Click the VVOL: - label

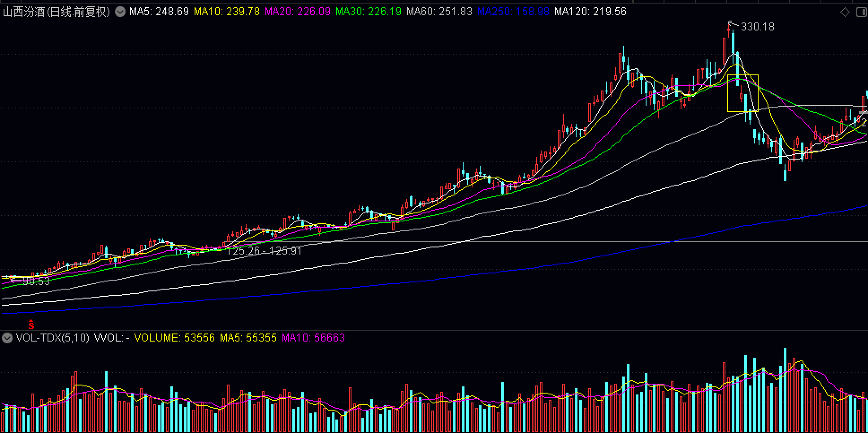112,338
